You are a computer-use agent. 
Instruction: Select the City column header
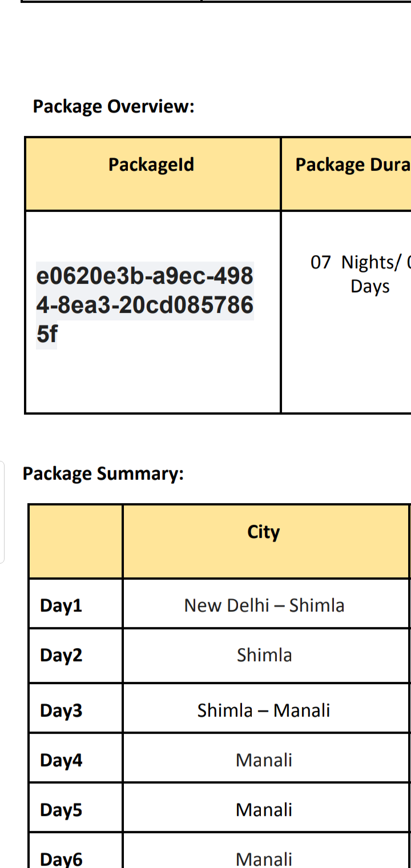click(264, 532)
